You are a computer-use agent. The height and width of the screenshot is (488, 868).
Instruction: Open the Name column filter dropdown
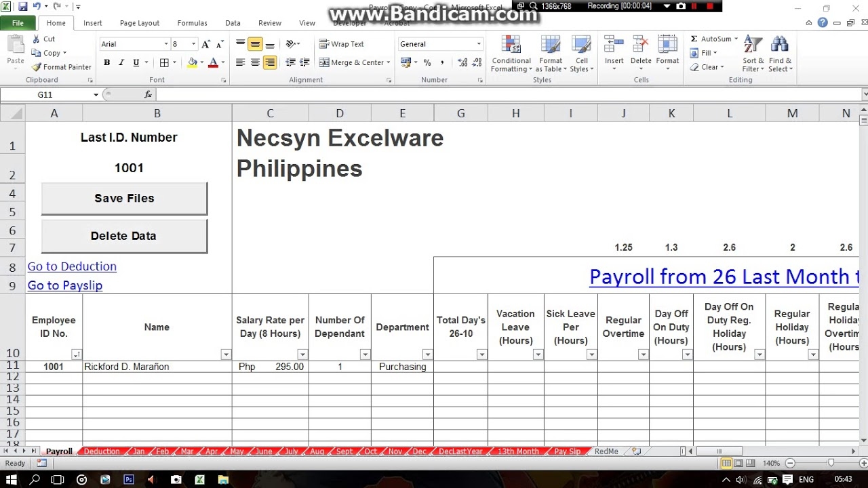[x=226, y=354]
